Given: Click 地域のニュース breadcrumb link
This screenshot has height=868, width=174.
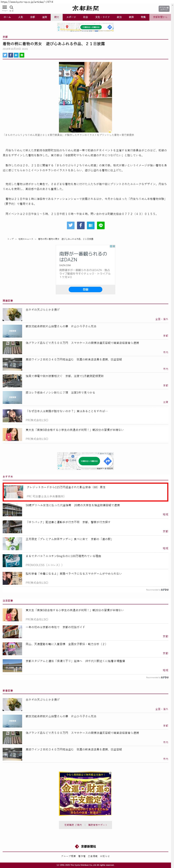Looking at the screenshot, I should coord(26,239).
